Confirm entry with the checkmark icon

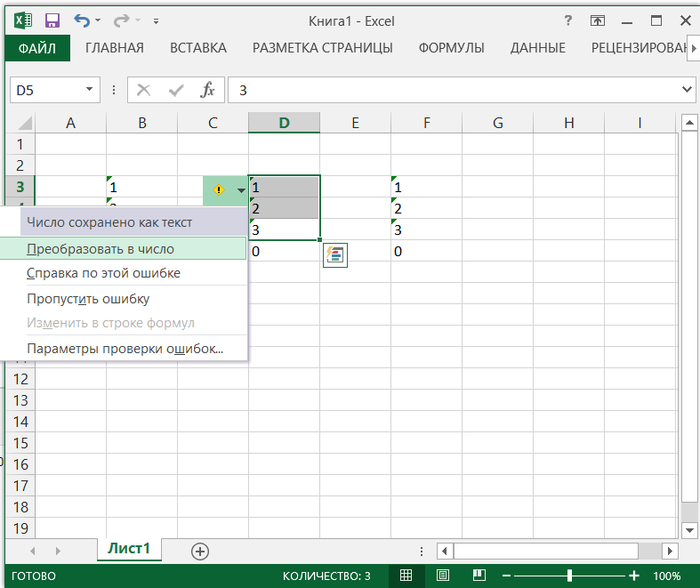click(x=176, y=90)
